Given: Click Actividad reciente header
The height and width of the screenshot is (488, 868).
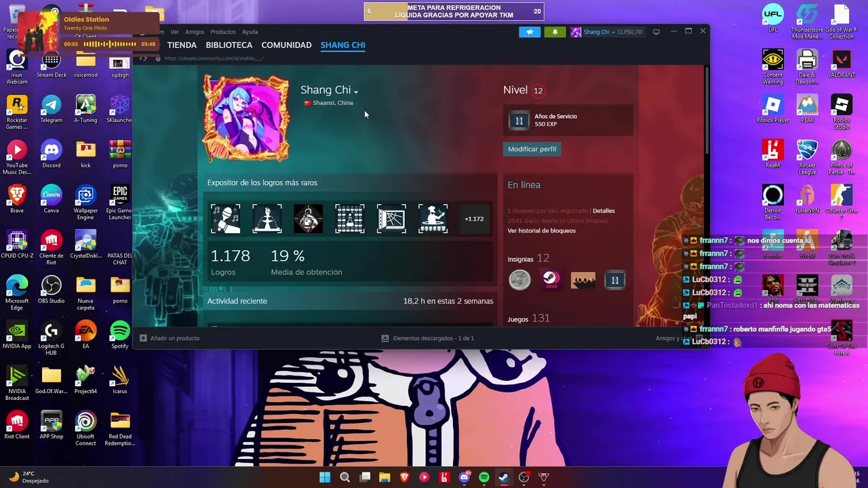Looking at the screenshot, I should click(x=237, y=301).
